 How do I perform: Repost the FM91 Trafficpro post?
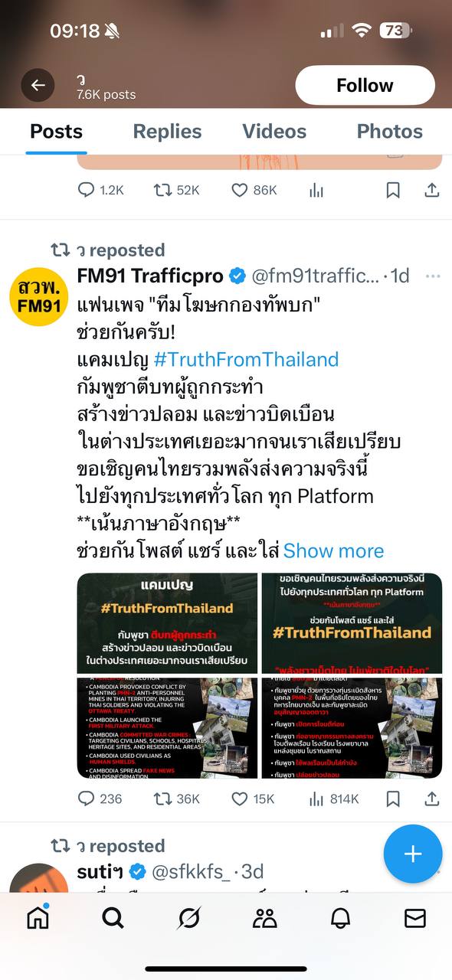(x=176, y=799)
